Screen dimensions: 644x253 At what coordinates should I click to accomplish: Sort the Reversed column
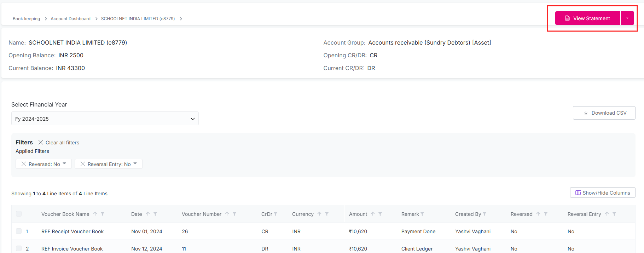538,214
